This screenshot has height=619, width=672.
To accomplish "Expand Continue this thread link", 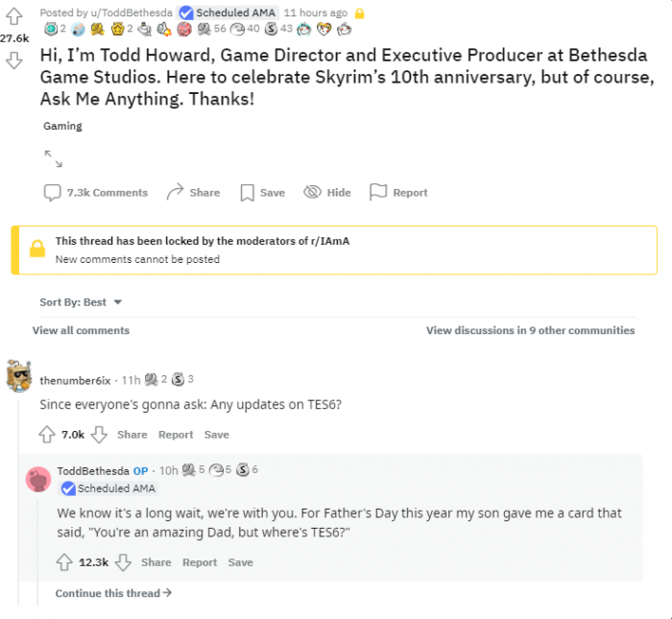I will [113, 593].
